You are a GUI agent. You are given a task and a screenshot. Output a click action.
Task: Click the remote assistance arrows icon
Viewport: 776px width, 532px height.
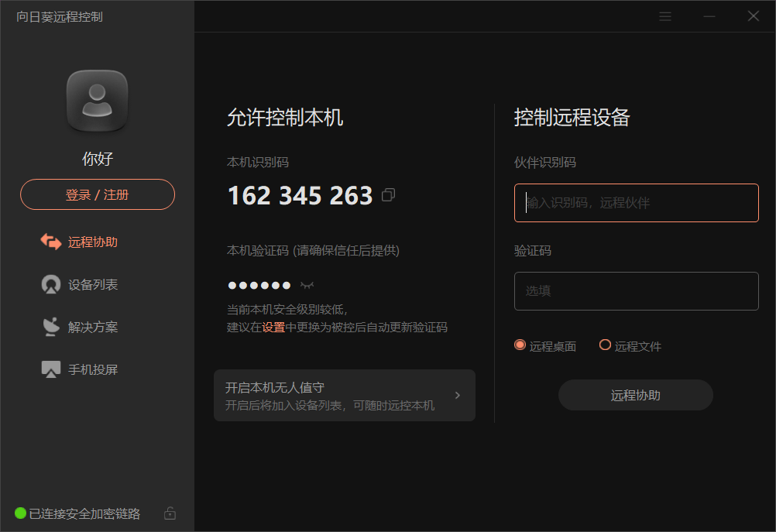(51, 242)
